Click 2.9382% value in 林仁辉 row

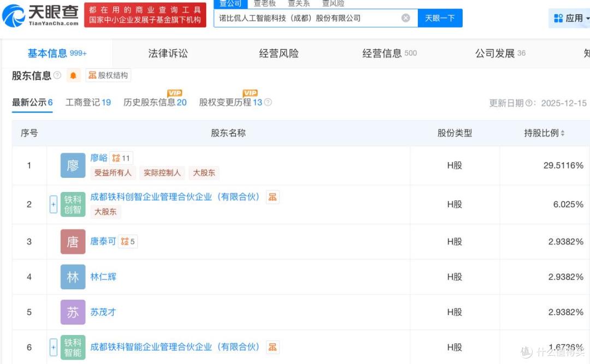tap(566, 277)
